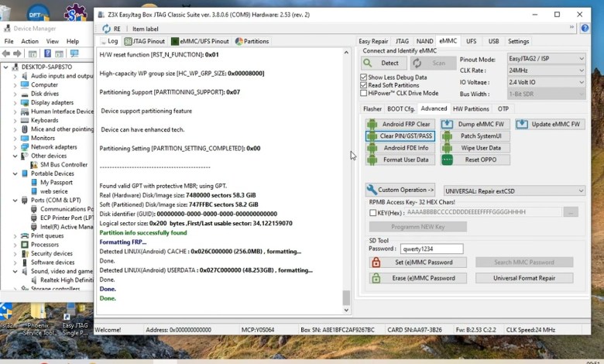Open Device Manager Action menu
This screenshot has height=364, width=604.
pos(29,41)
